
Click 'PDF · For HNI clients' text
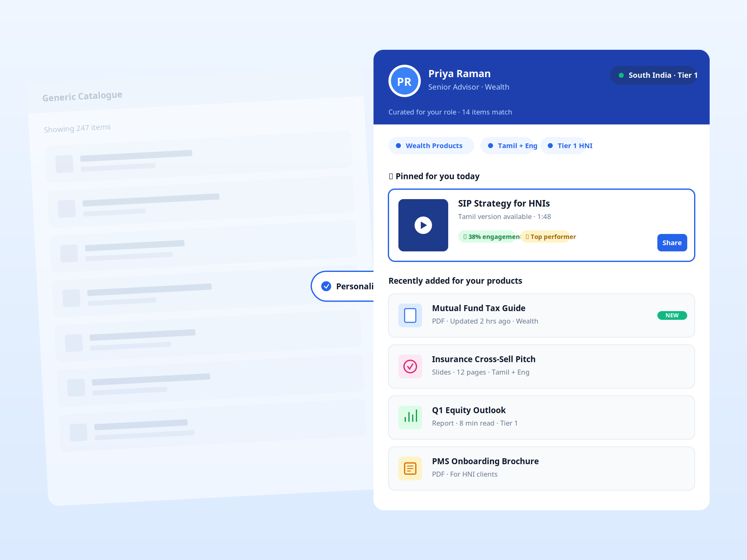465,474
